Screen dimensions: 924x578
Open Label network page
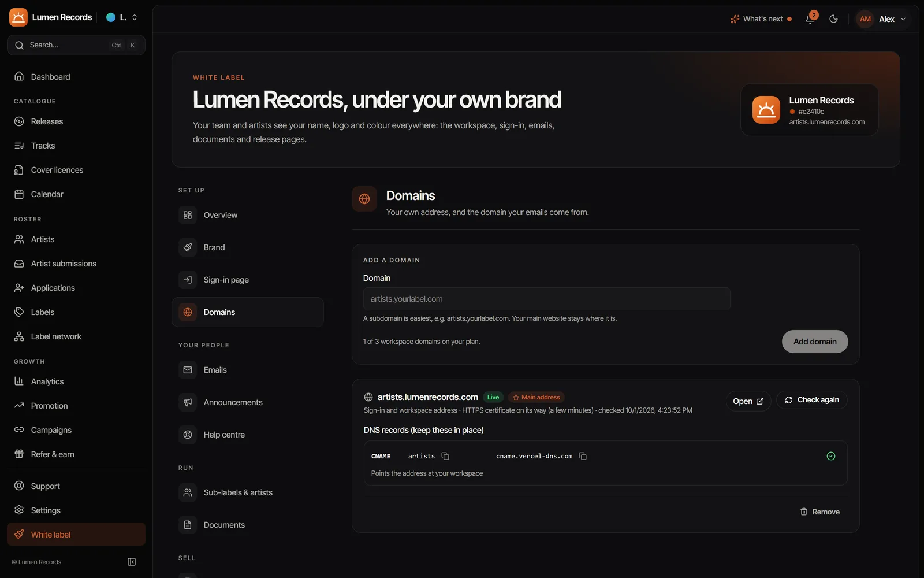click(x=76, y=336)
